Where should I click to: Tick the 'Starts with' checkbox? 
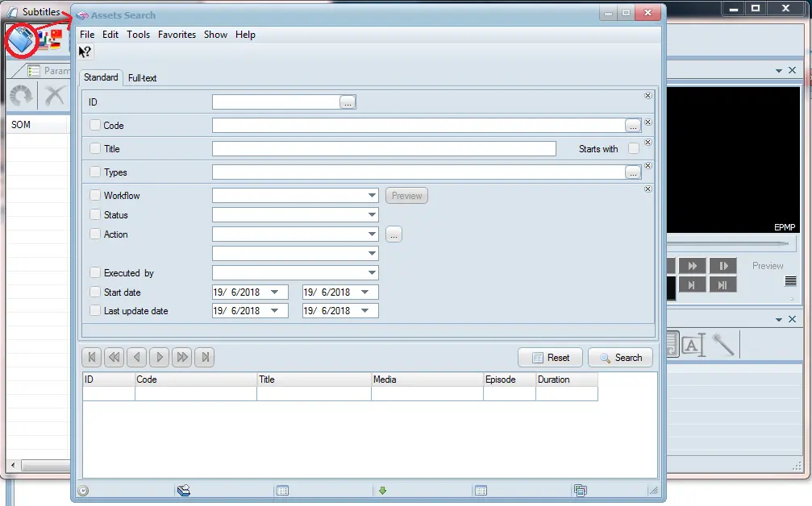tap(634, 148)
